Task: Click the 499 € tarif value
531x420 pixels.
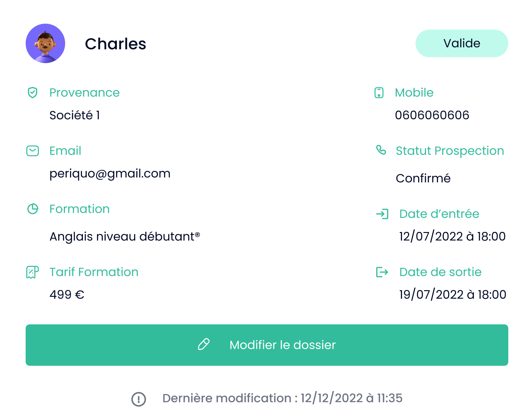Action: (x=67, y=295)
